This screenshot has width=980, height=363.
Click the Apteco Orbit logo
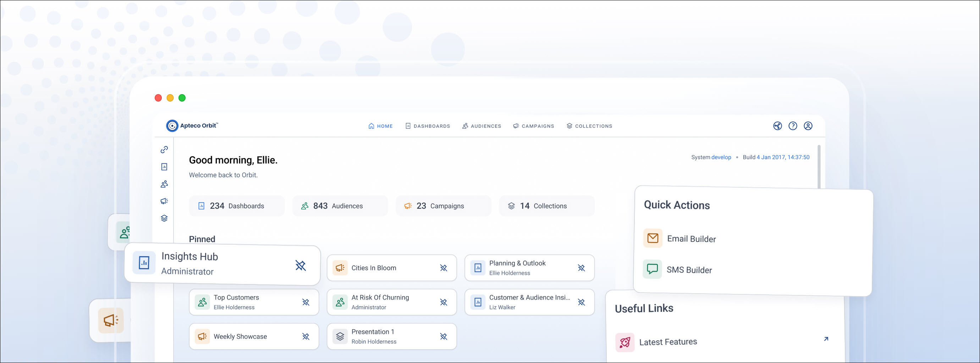pos(192,126)
